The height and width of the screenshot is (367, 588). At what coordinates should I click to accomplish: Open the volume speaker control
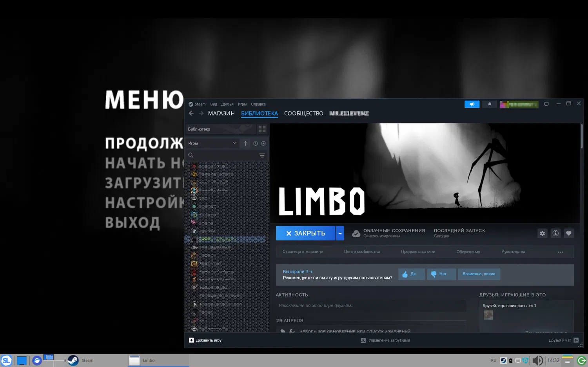(x=538, y=360)
